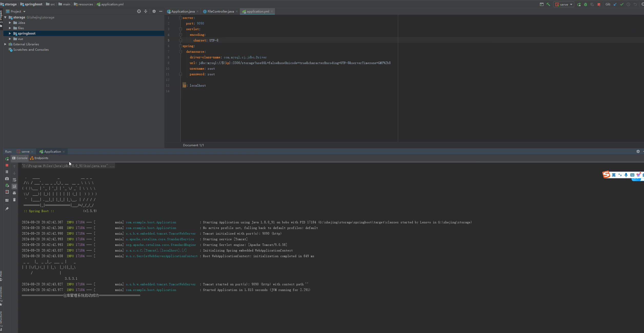Toggle scroll to end of console

tap(14, 186)
